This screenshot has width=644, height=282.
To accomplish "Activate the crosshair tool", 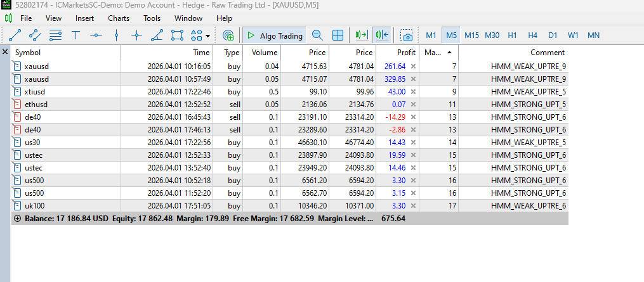I will [x=136, y=35].
